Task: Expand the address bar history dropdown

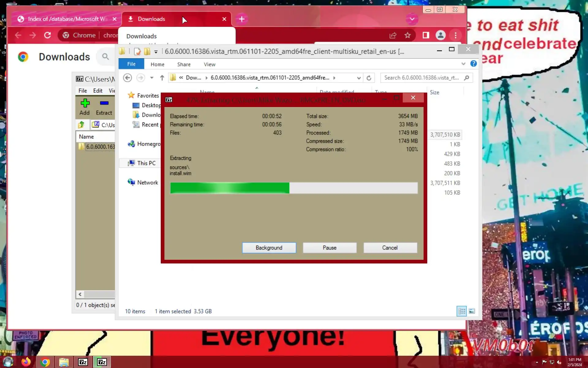Action: (359, 78)
